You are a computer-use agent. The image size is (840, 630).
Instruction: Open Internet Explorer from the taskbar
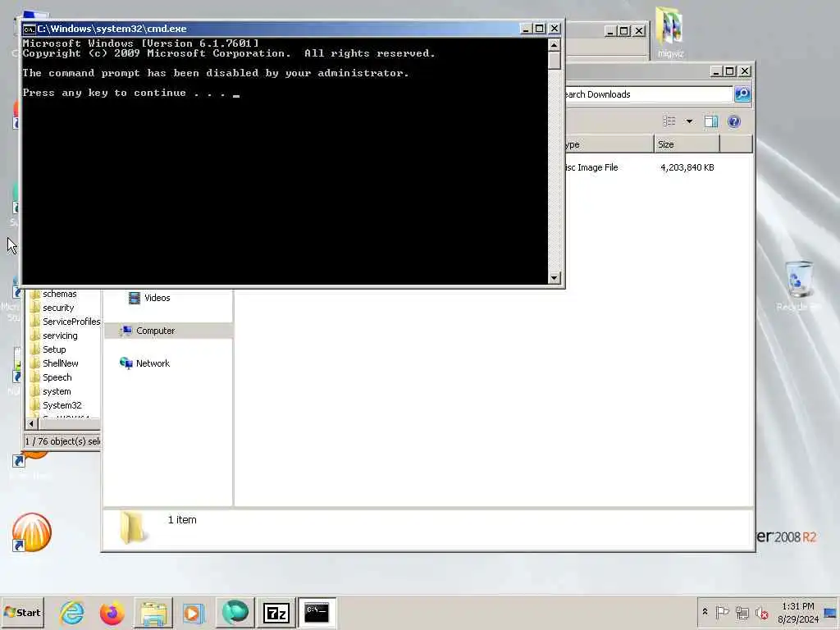click(72, 612)
